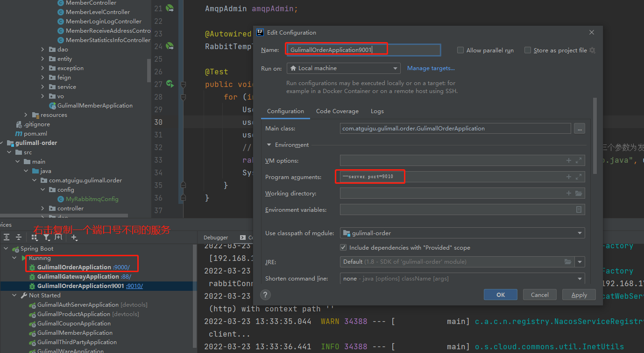Click Apply in Edit Configuration dialog
The height and width of the screenshot is (353, 644).
point(579,295)
